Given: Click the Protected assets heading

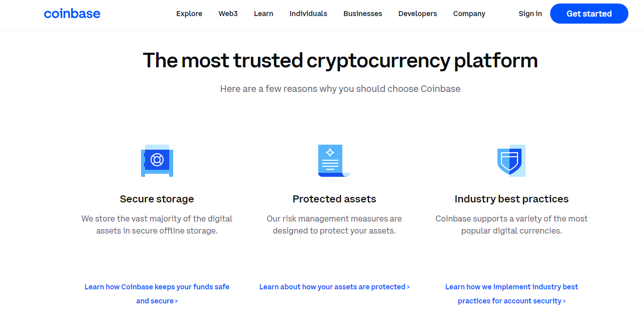Looking at the screenshot, I should pyautogui.click(x=334, y=199).
